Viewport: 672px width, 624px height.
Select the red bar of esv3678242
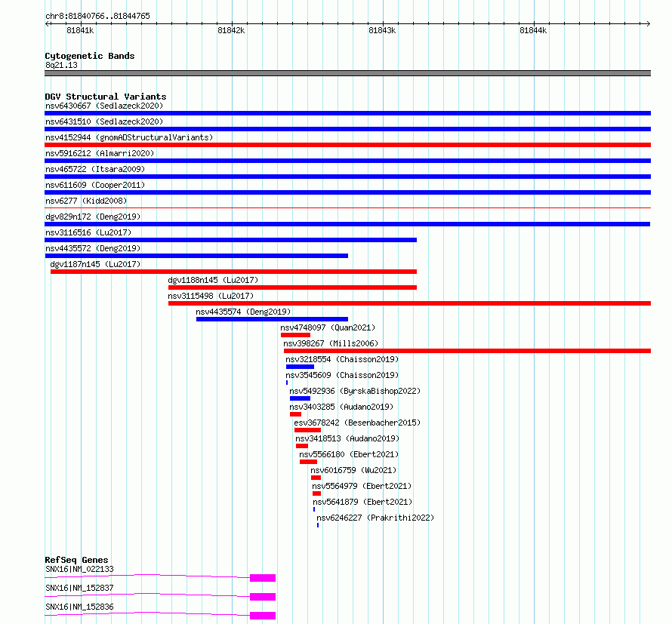308,430
